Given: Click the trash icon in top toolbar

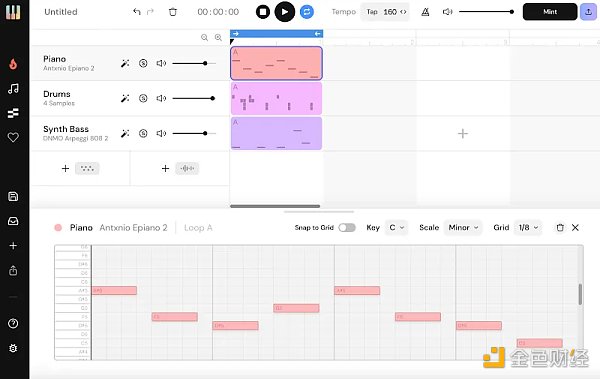Looking at the screenshot, I should click(x=173, y=12).
